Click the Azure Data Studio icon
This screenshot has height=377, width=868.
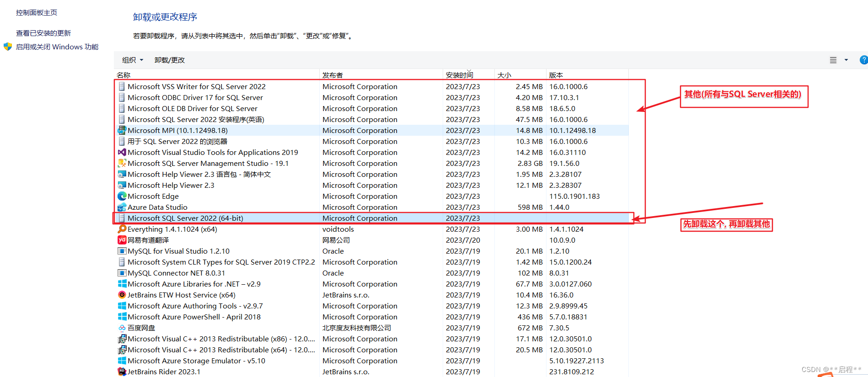click(x=122, y=207)
